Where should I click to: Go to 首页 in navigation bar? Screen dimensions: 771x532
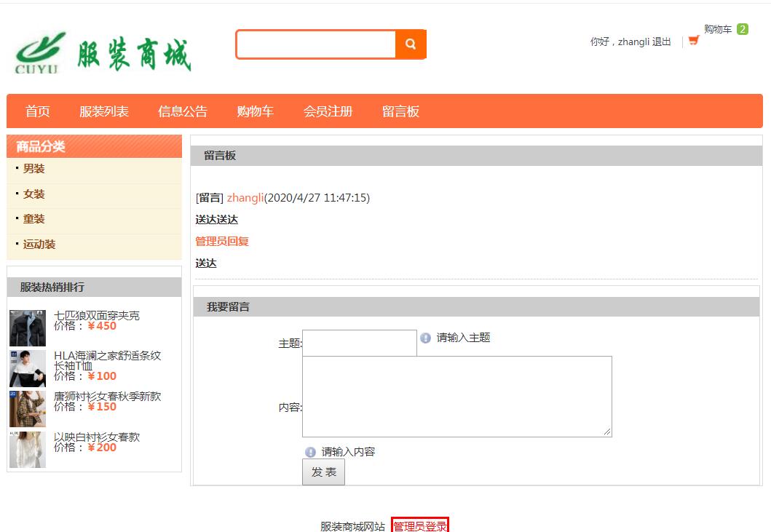38,111
